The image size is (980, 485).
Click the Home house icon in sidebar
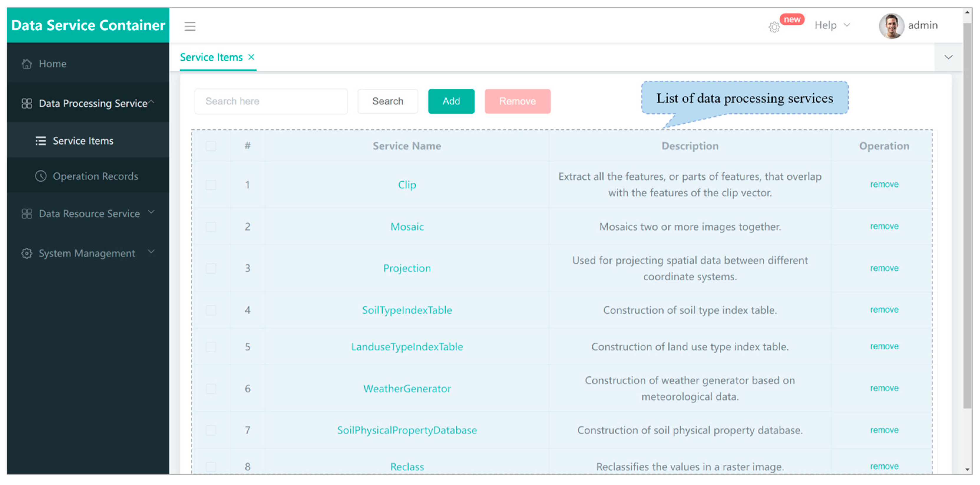(27, 64)
